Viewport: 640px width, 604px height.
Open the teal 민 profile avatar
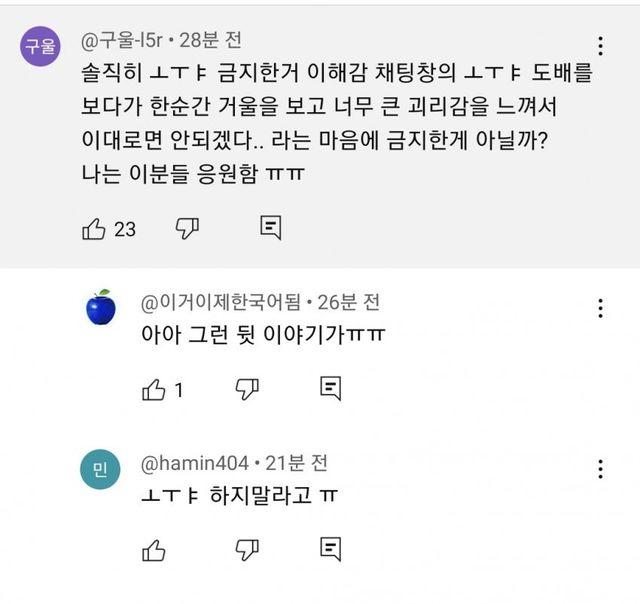tap(101, 469)
